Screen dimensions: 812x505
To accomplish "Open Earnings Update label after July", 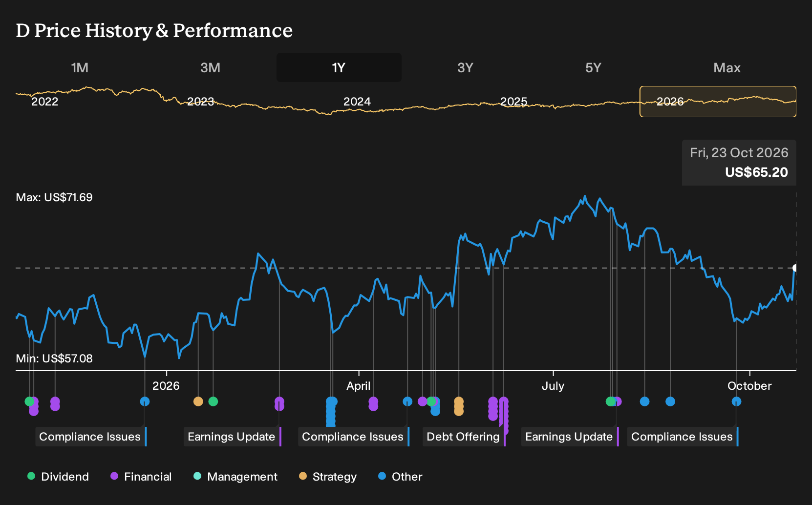I will (x=570, y=437).
